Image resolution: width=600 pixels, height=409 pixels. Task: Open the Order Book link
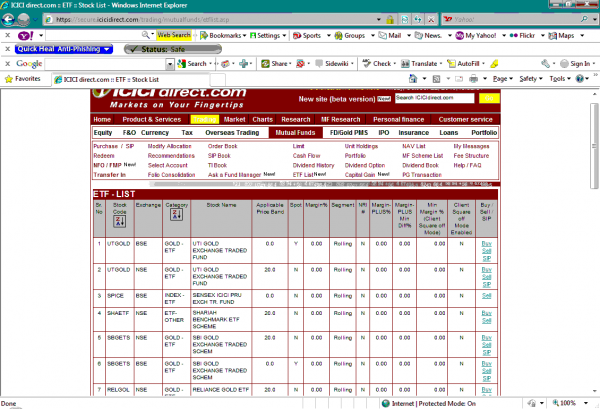point(223,146)
